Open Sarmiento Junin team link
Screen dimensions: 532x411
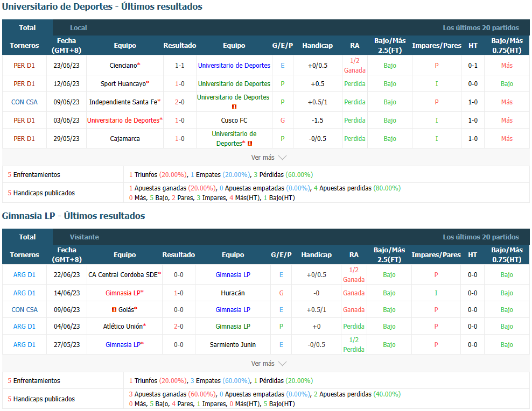point(233,345)
